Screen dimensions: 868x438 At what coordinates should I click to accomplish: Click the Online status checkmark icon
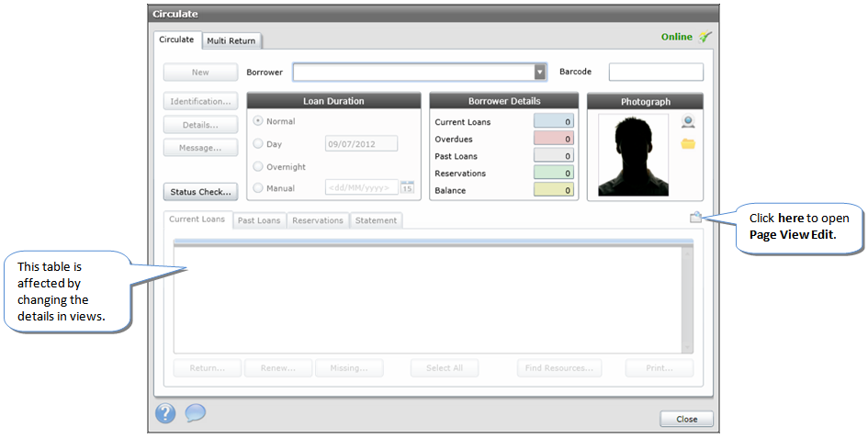click(x=705, y=38)
